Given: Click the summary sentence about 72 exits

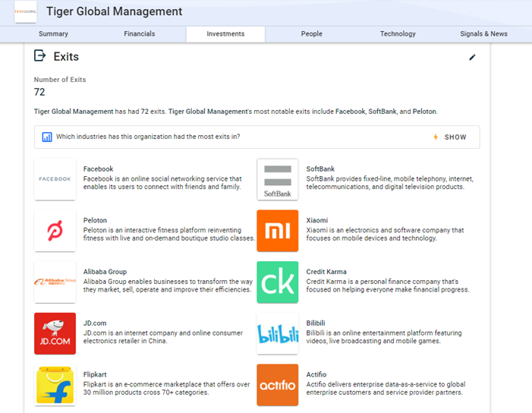Looking at the screenshot, I should pos(236,112).
